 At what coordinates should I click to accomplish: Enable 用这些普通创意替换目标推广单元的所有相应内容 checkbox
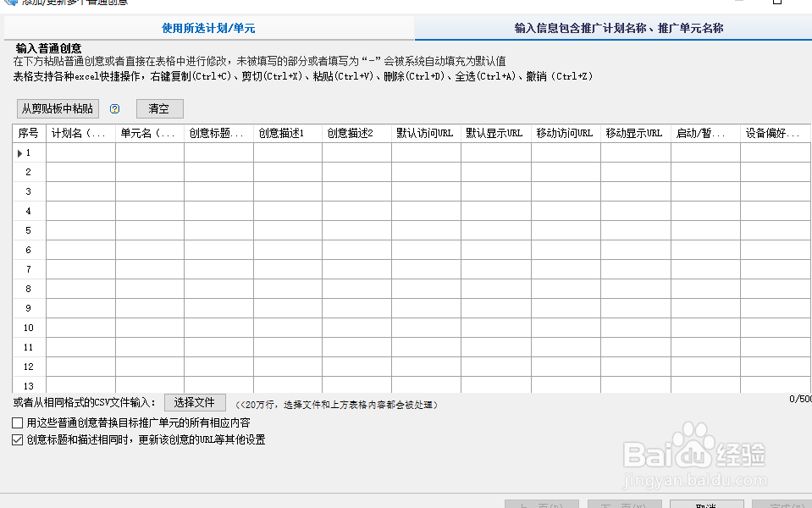pyautogui.click(x=16, y=422)
